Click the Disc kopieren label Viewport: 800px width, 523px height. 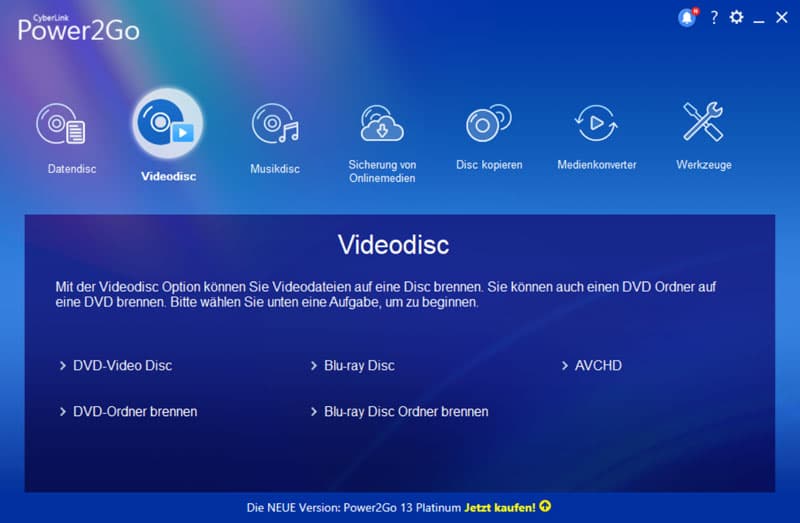pos(489,165)
